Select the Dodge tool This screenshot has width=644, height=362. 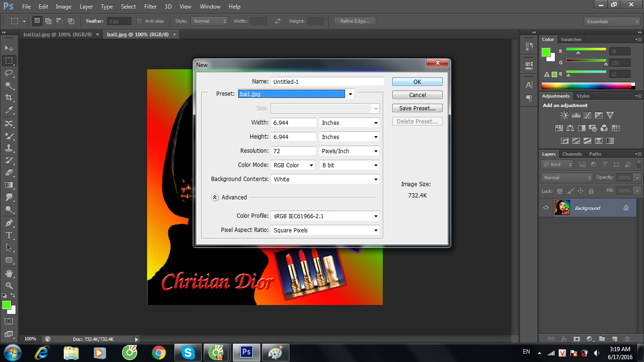[x=9, y=210]
